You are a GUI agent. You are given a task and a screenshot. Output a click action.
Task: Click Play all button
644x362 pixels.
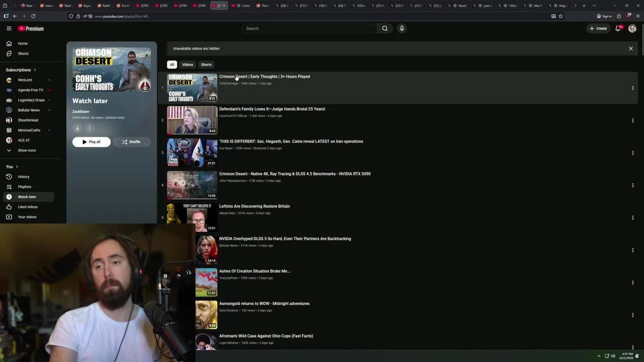coord(91,142)
